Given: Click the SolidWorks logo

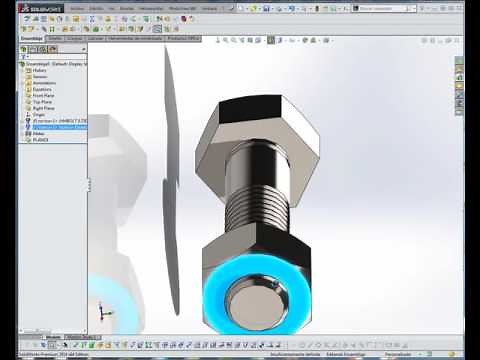Looking at the screenshot, I should (41, 9).
